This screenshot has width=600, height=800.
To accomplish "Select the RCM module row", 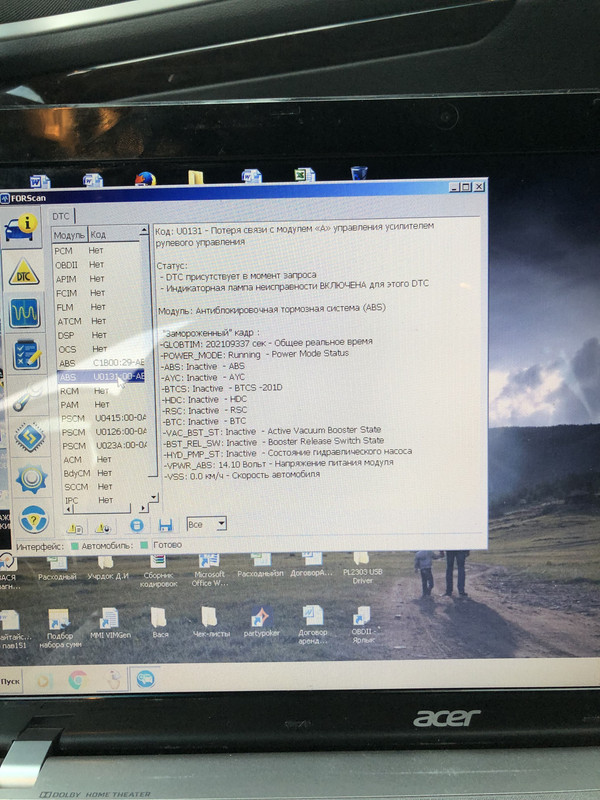I will [103, 391].
